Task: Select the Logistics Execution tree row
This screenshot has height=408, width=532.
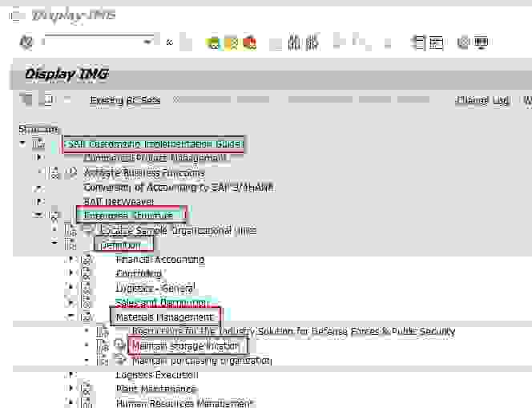Action: pyautogui.click(x=157, y=375)
